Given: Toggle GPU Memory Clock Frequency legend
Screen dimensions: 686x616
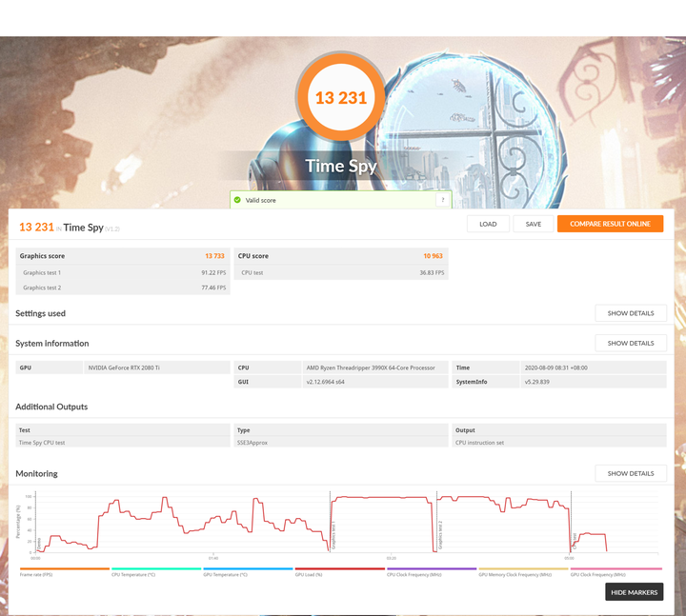Looking at the screenshot, I should 523,572.
